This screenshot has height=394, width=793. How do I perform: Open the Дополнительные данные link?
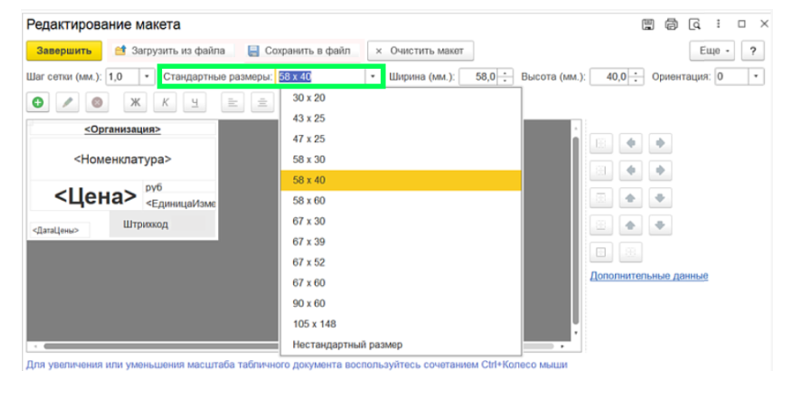coord(649,276)
